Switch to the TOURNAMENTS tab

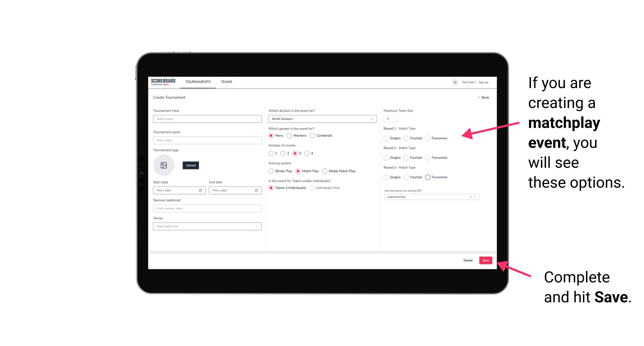tap(198, 82)
